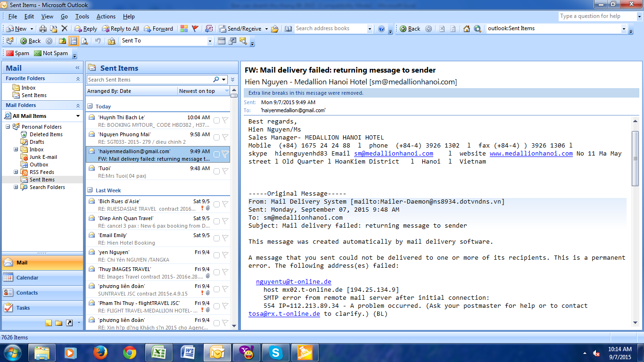Click the nguyentu@t-online.de email link

coord(294,282)
